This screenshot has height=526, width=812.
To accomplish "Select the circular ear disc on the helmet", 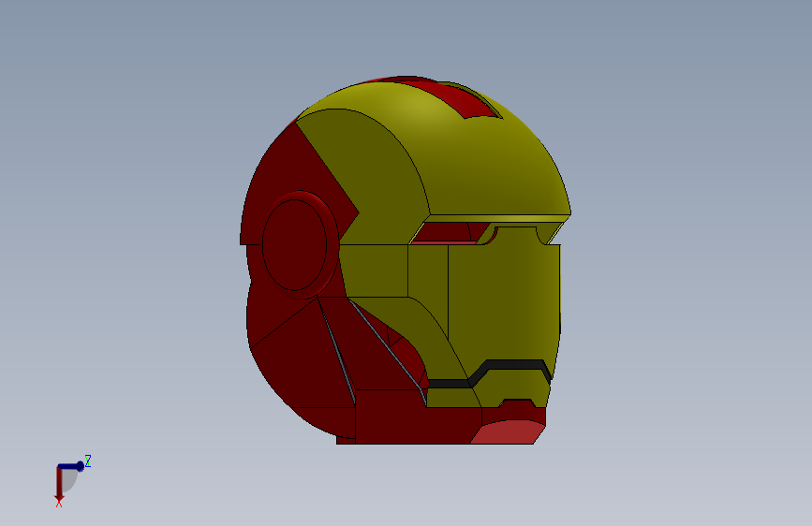I will [x=294, y=245].
